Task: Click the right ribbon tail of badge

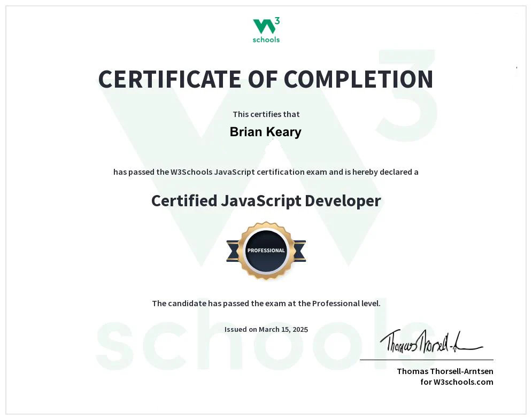Action: 299,251
